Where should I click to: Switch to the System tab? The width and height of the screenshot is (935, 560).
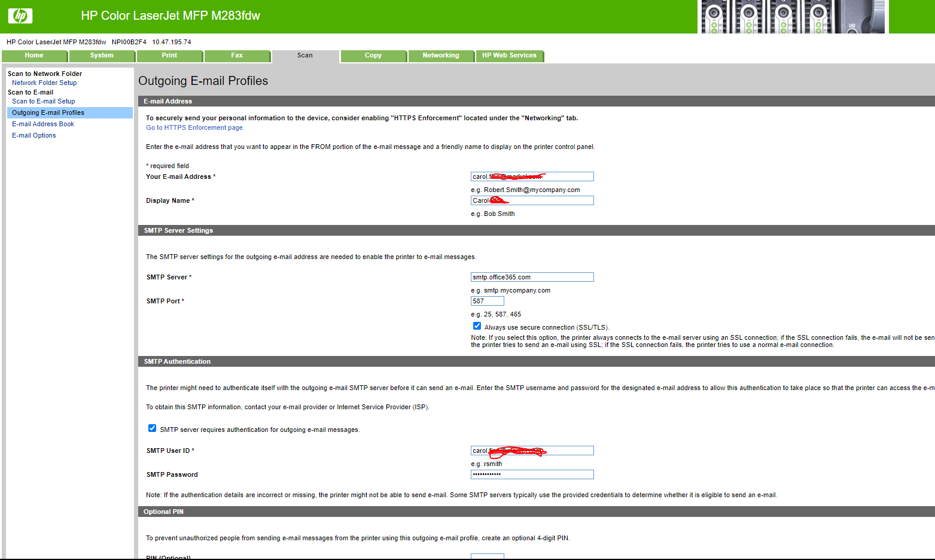pos(102,56)
